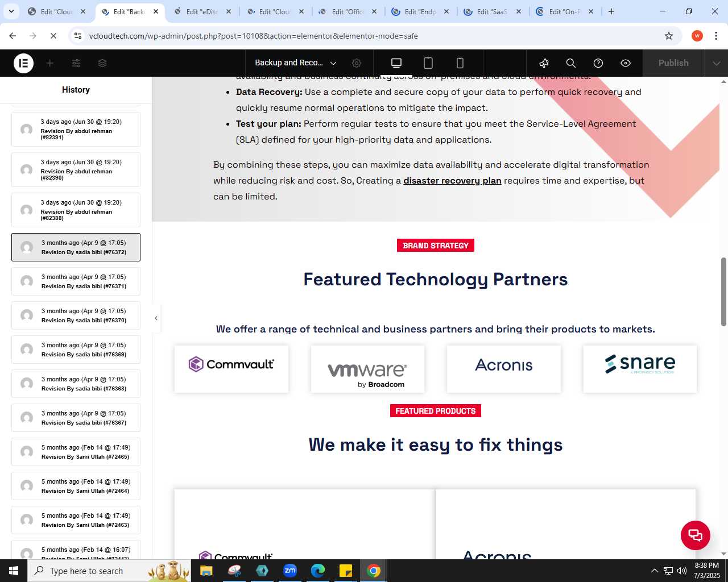Select revision #76370 by sadia bibi
Viewport: 728px width, 582px height.
tap(76, 315)
